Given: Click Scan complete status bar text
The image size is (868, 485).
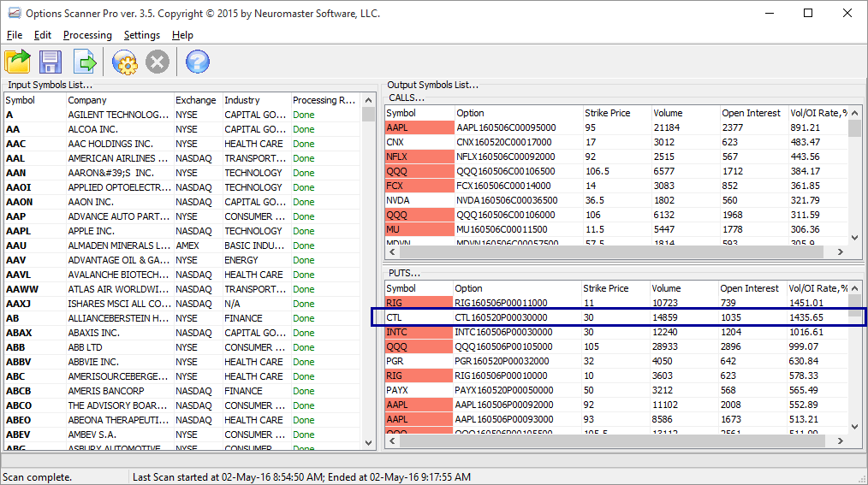Looking at the screenshot, I should click(x=37, y=477).
